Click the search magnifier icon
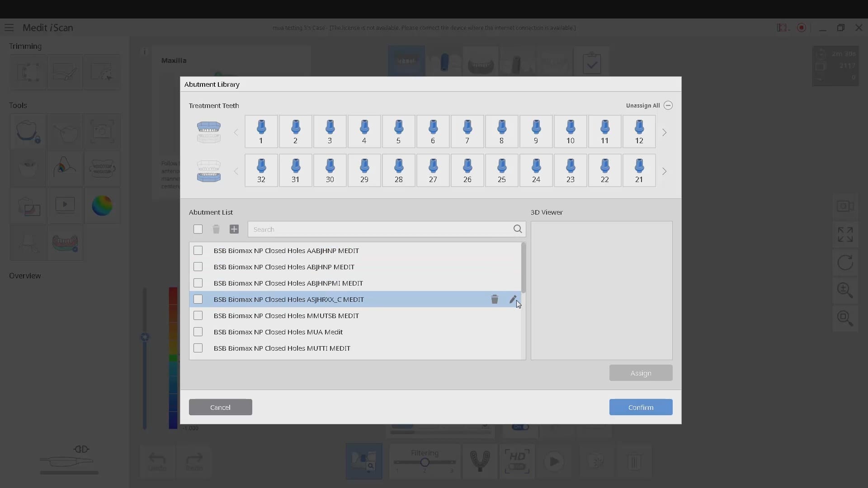 click(518, 229)
